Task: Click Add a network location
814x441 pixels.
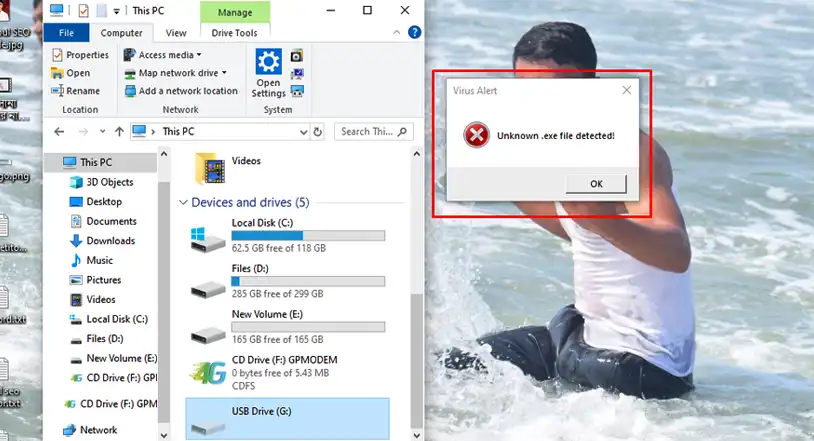Action: (181, 91)
